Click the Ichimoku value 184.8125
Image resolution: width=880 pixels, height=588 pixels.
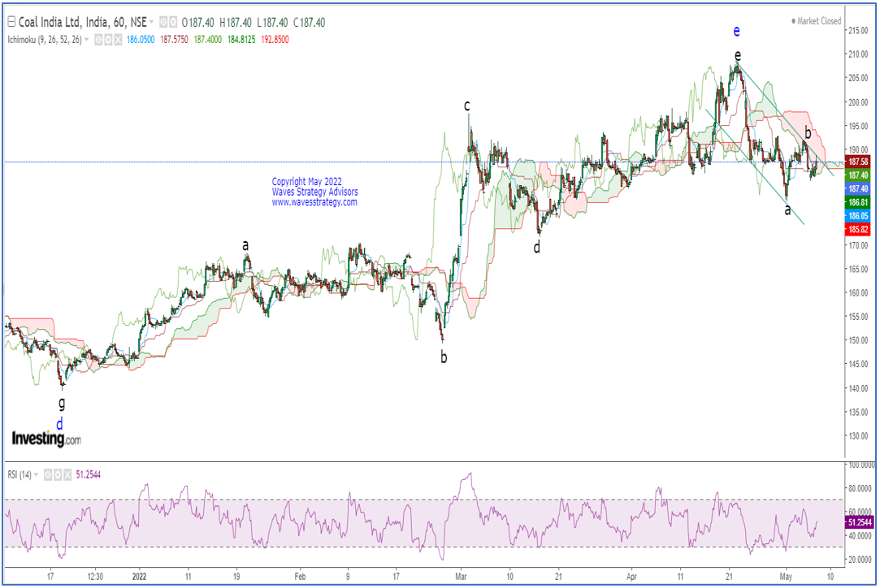241,40
